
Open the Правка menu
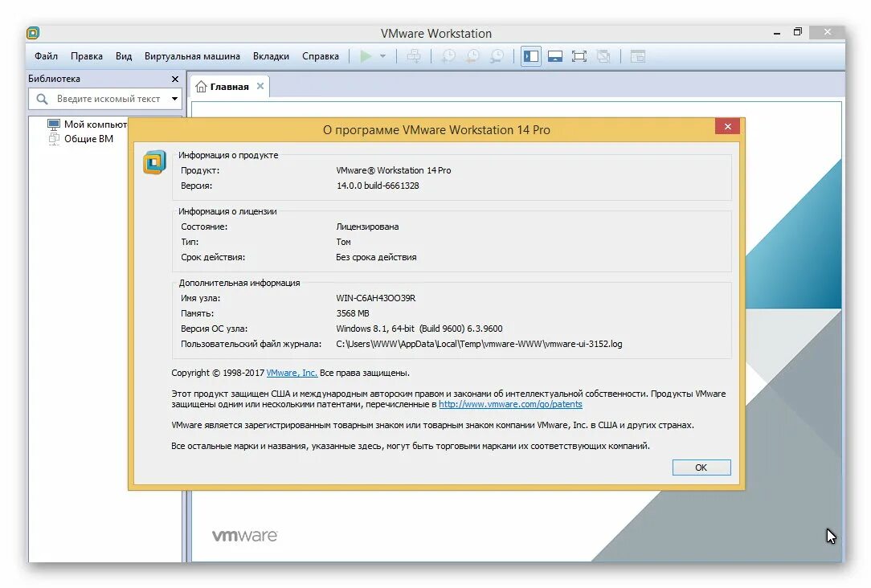click(x=87, y=56)
